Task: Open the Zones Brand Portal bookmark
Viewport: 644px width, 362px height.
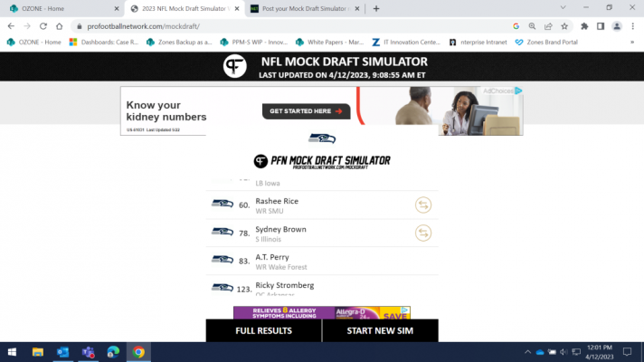Action: click(x=546, y=43)
